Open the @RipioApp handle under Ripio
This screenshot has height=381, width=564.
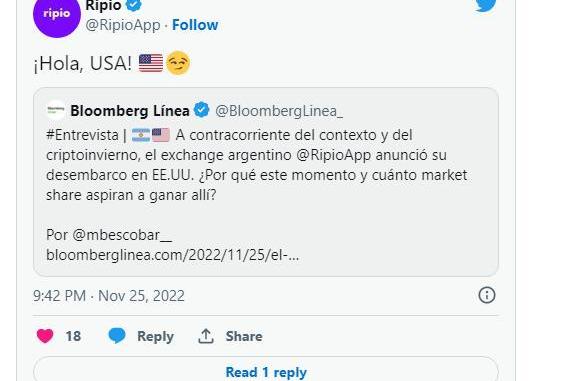coord(123,25)
